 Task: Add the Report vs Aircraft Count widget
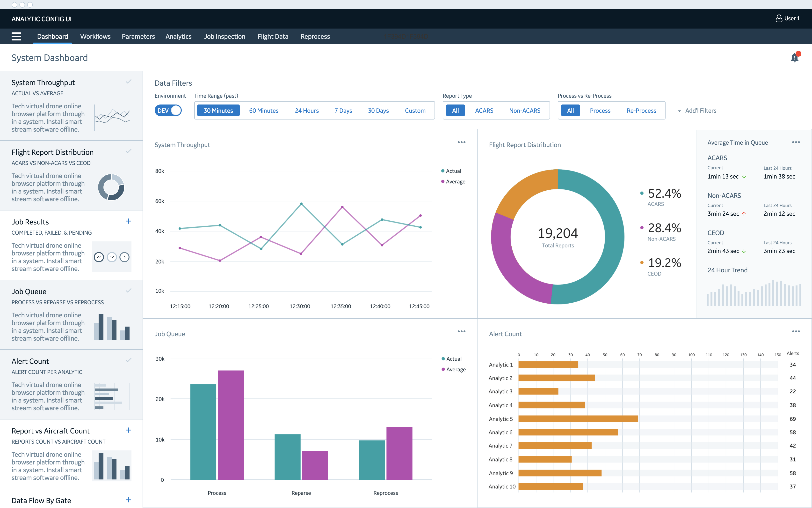128,430
